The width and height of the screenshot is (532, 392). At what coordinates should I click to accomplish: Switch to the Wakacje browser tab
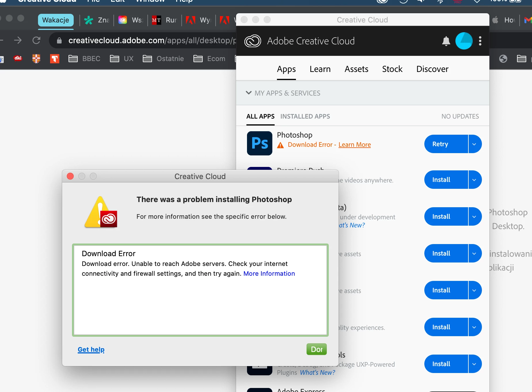(x=56, y=20)
